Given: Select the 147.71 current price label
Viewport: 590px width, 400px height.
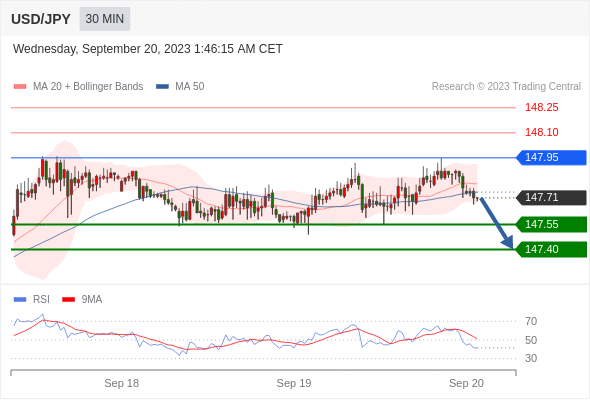Looking at the screenshot, I should (x=551, y=197).
